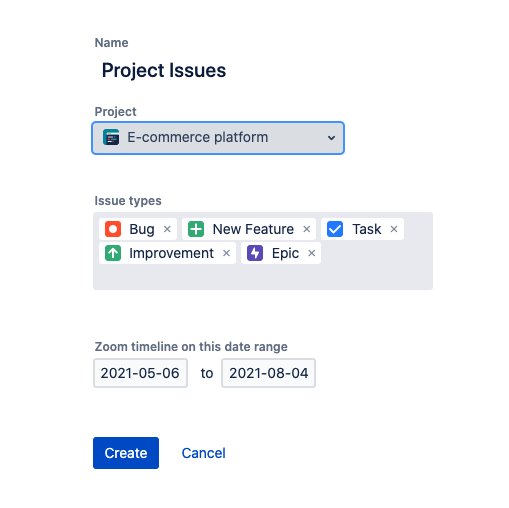Click the Cancel link
The height and width of the screenshot is (508, 509).
(x=204, y=453)
